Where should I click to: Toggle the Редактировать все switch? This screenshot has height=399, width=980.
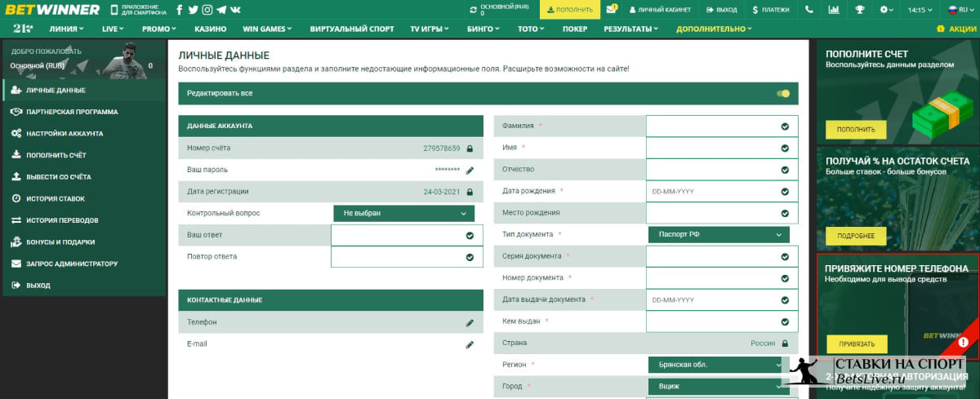tap(783, 94)
